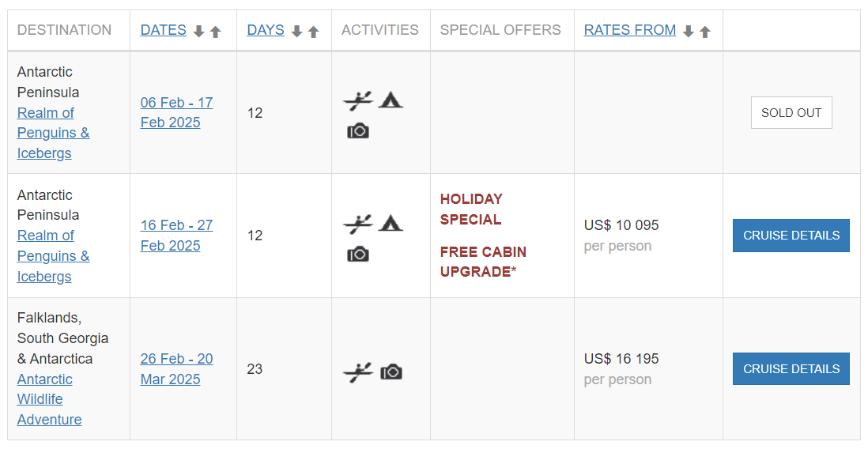Click the DATES column header link
The image size is (868, 449).
(164, 30)
